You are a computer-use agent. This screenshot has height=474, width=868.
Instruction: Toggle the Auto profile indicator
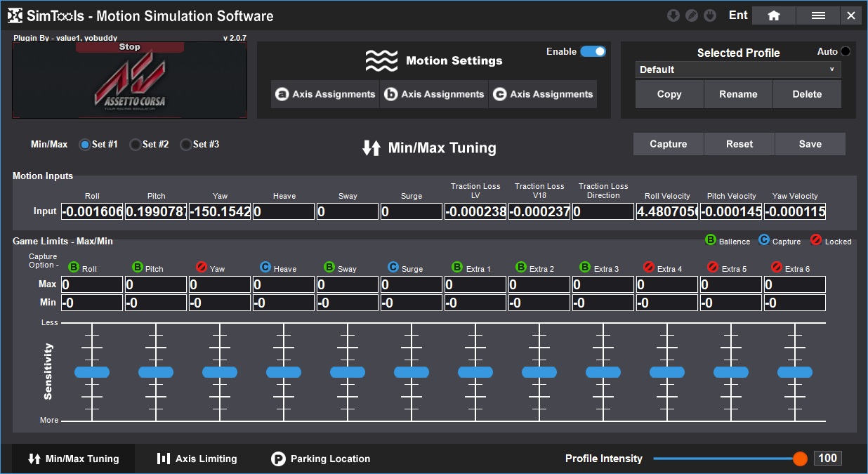845,51
